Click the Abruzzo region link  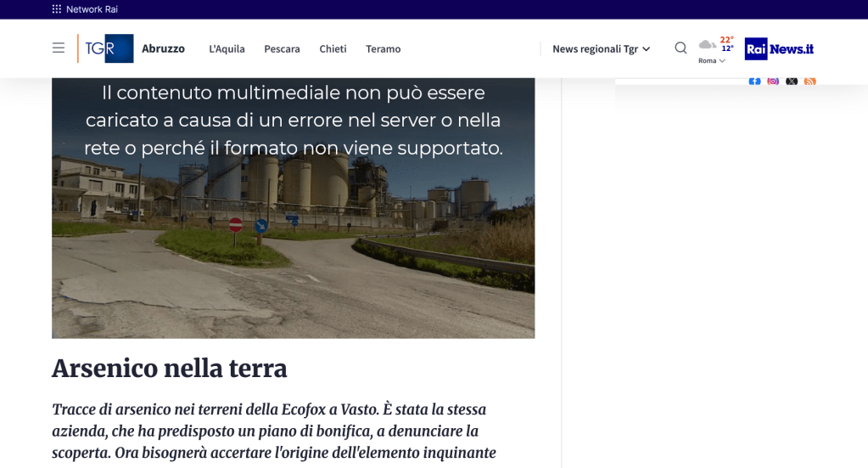[163, 48]
